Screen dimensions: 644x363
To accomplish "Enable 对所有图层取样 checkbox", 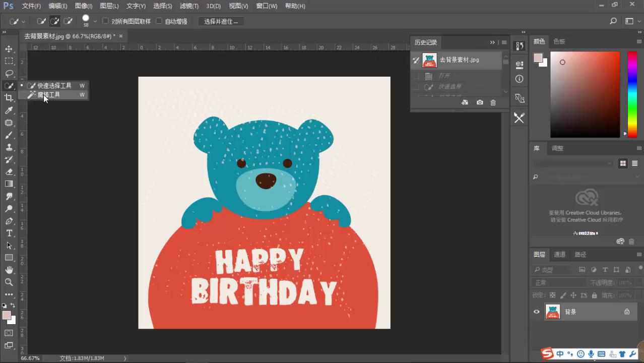I will point(106,21).
